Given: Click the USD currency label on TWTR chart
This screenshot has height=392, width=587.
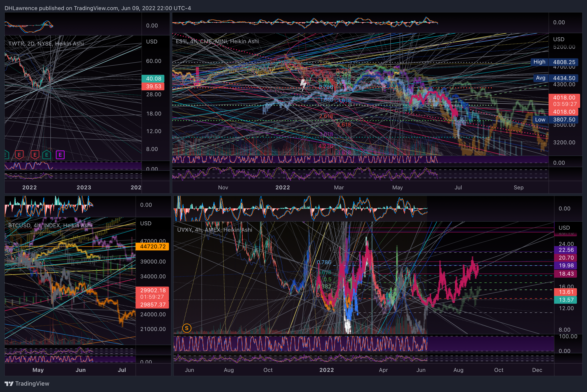Looking at the screenshot, I should 152,41.
